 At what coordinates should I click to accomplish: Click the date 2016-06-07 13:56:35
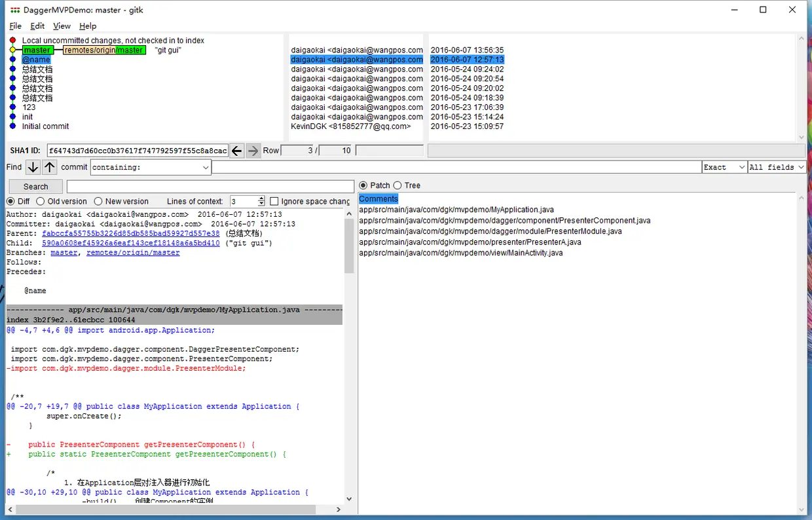(x=467, y=50)
